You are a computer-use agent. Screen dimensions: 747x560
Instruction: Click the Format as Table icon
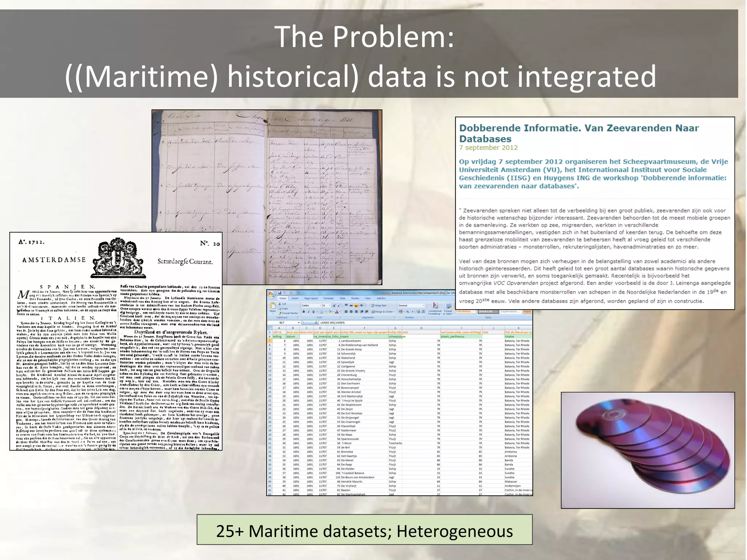(448, 306)
